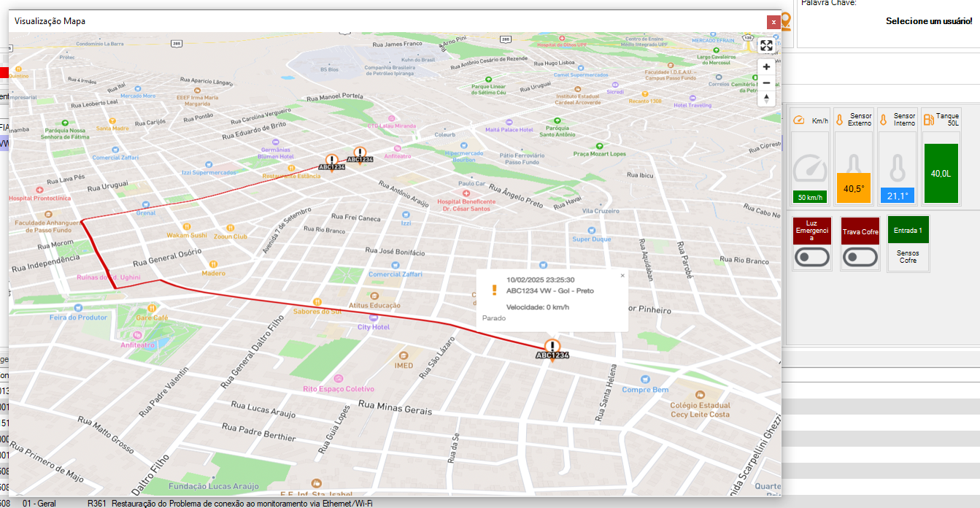The image size is (980, 508).
Task: Select the R361 Restauração do Problema row
Action: coord(241,503)
